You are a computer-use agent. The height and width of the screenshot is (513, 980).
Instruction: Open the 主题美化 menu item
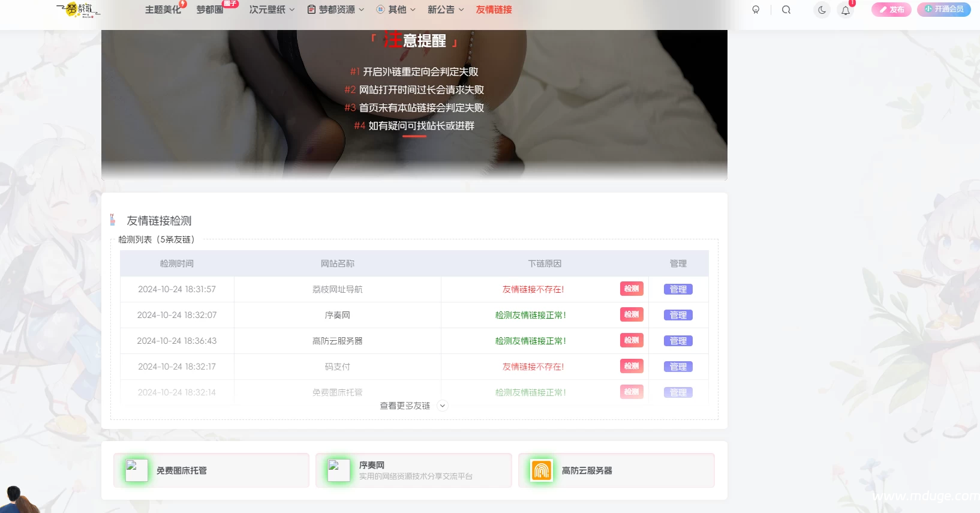tap(163, 10)
